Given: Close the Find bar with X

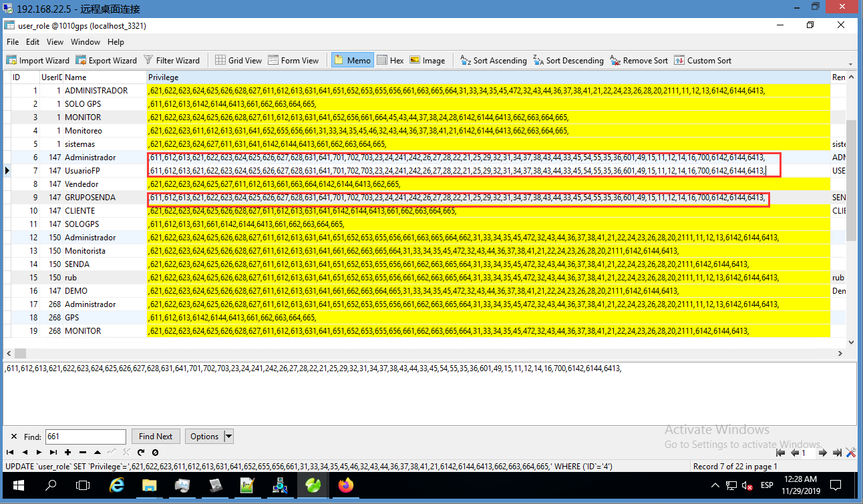Looking at the screenshot, I should (13, 437).
